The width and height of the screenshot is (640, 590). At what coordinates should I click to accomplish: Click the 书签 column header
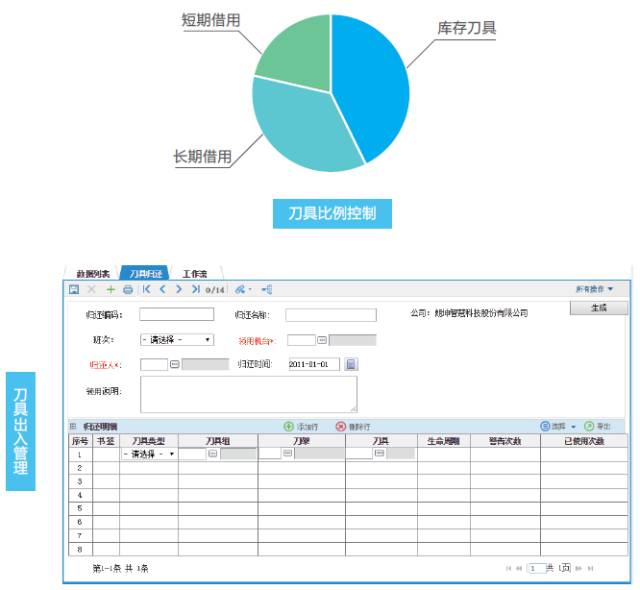(106, 441)
